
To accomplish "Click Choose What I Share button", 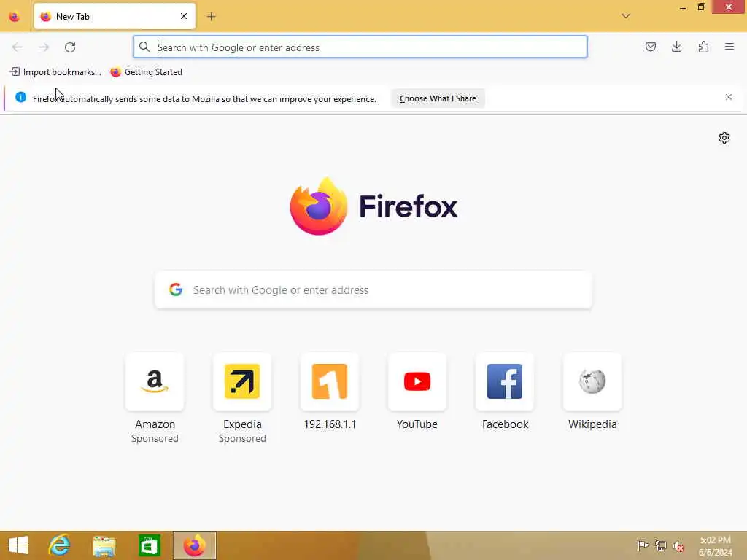I will [x=438, y=98].
